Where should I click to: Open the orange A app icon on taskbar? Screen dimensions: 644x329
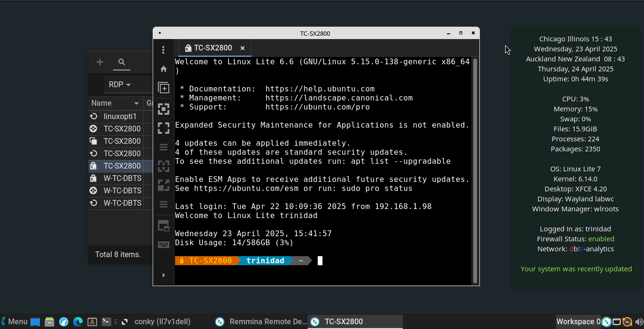pos(92,322)
